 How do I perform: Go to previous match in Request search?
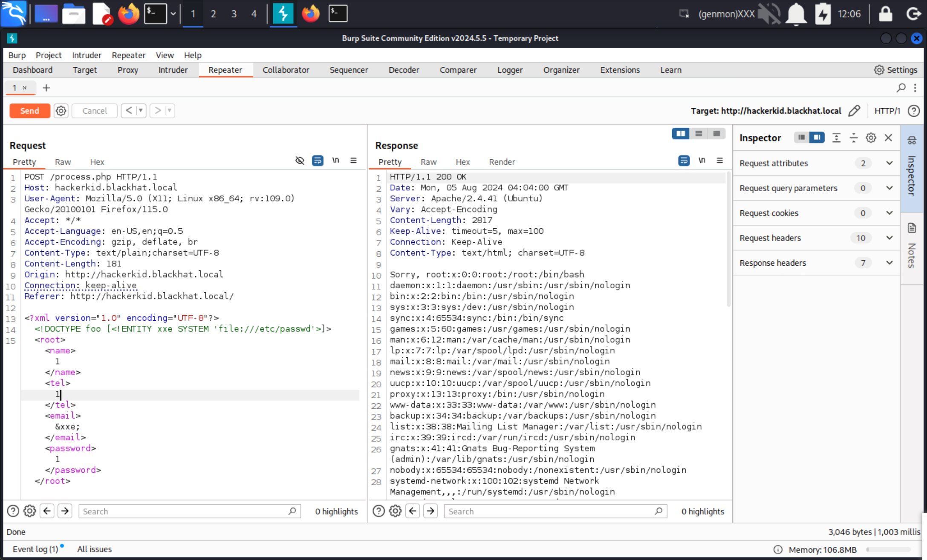click(47, 511)
